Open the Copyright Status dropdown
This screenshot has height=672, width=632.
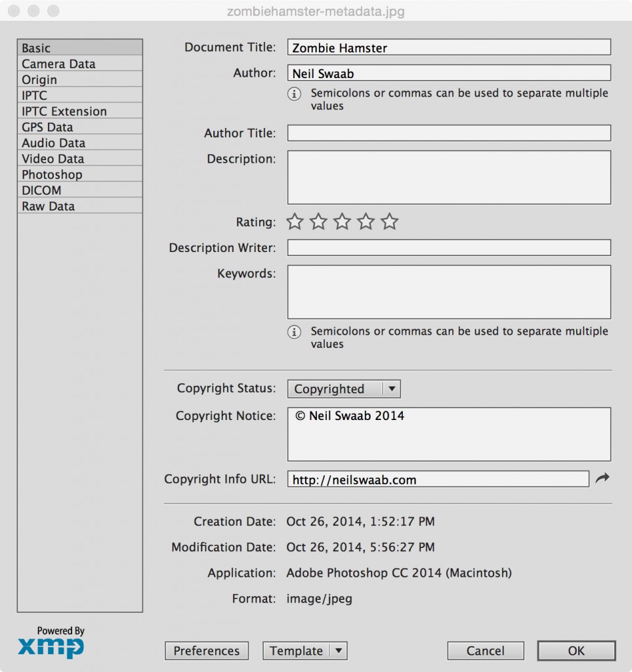click(344, 388)
